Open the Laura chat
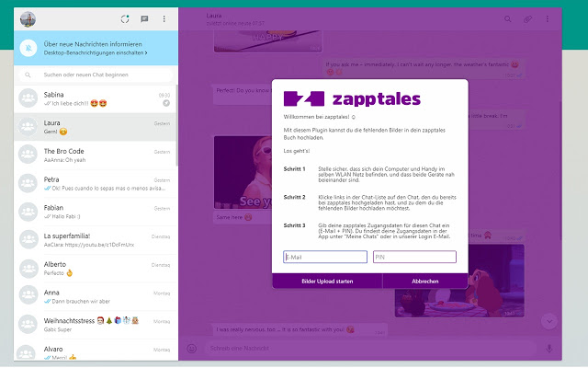The width and height of the screenshot is (588, 368). pos(96,127)
